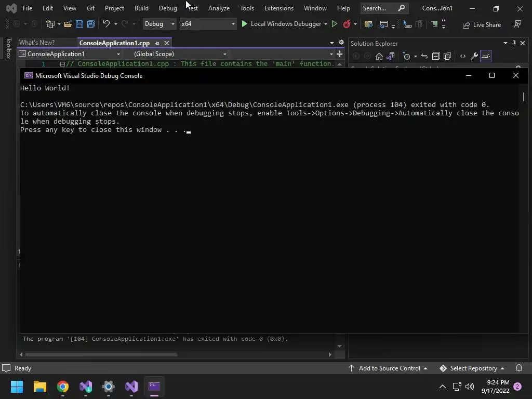Open the x64 platform dropdown
Screen dimensions: 532x399
208,24
